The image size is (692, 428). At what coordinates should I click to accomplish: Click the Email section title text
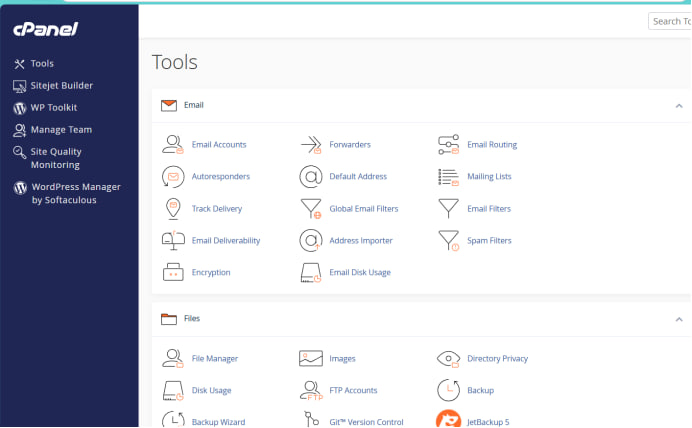(194, 105)
